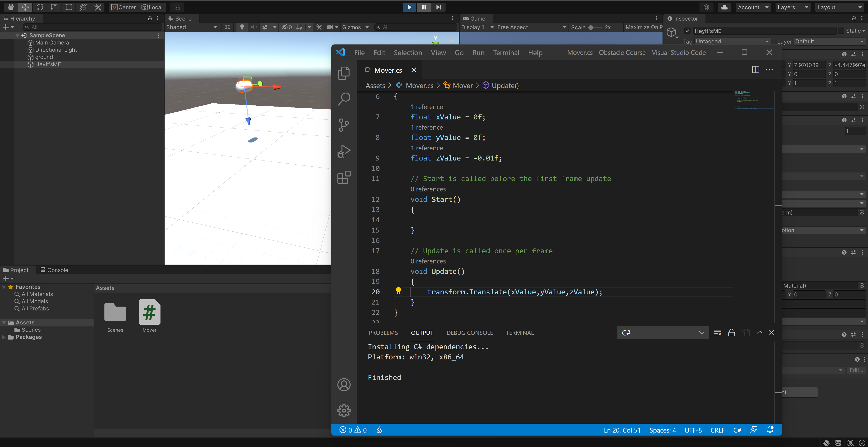Select the Unity Hand tool
Image resolution: width=868 pixels, height=447 pixels.
10,7
